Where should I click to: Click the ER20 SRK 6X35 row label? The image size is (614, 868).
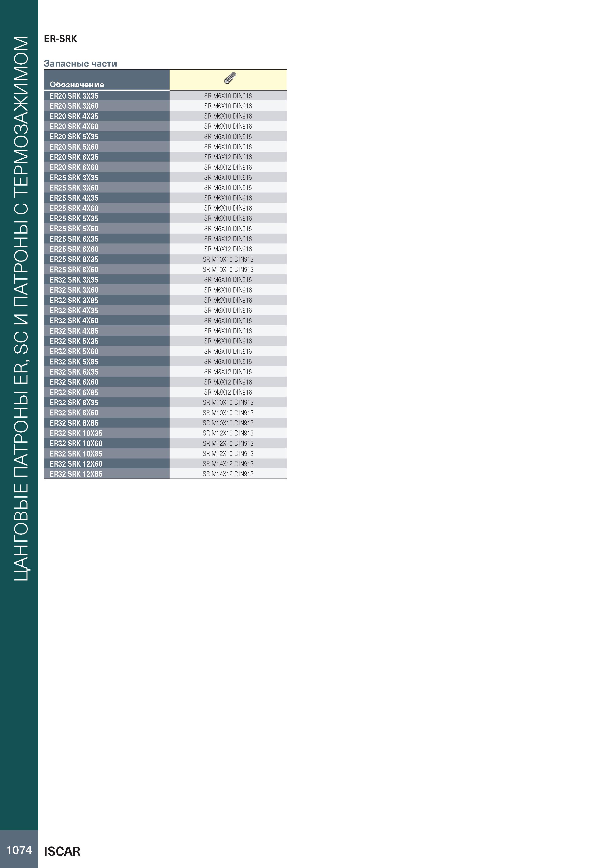[x=74, y=157]
